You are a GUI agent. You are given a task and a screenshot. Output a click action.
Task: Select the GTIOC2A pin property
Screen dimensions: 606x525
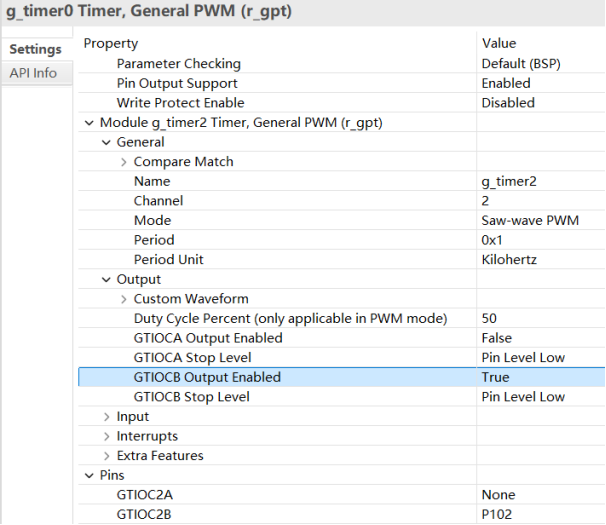[x=145, y=495]
